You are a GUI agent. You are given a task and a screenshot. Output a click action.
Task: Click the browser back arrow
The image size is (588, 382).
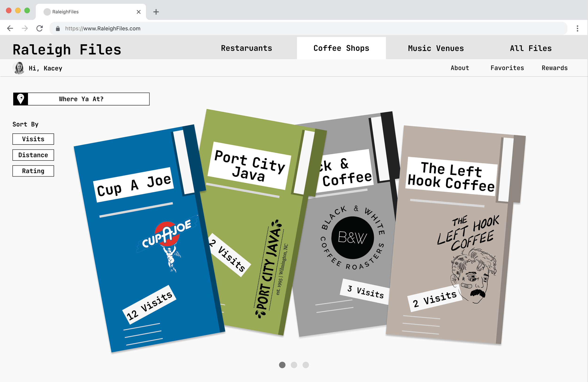[10, 28]
